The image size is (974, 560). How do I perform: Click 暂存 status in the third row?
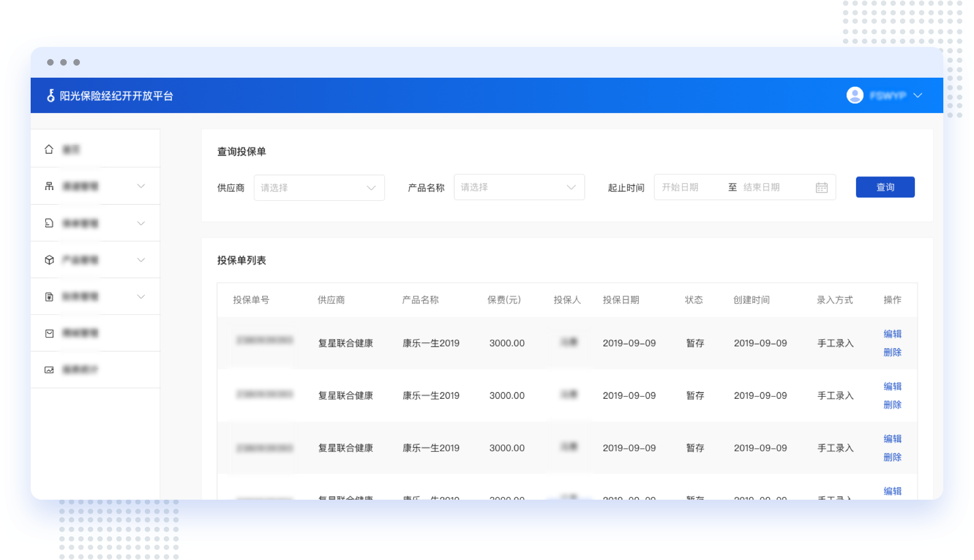point(695,448)
